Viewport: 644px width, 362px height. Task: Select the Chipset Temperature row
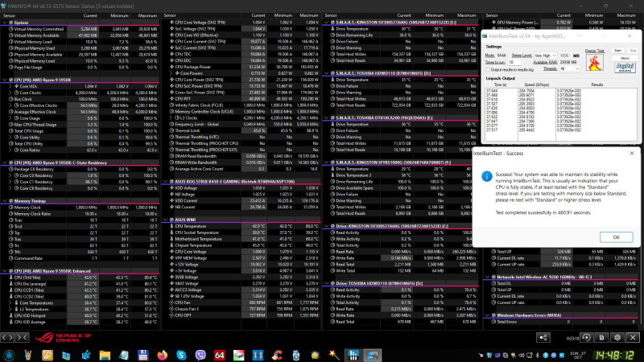point(241,245)
